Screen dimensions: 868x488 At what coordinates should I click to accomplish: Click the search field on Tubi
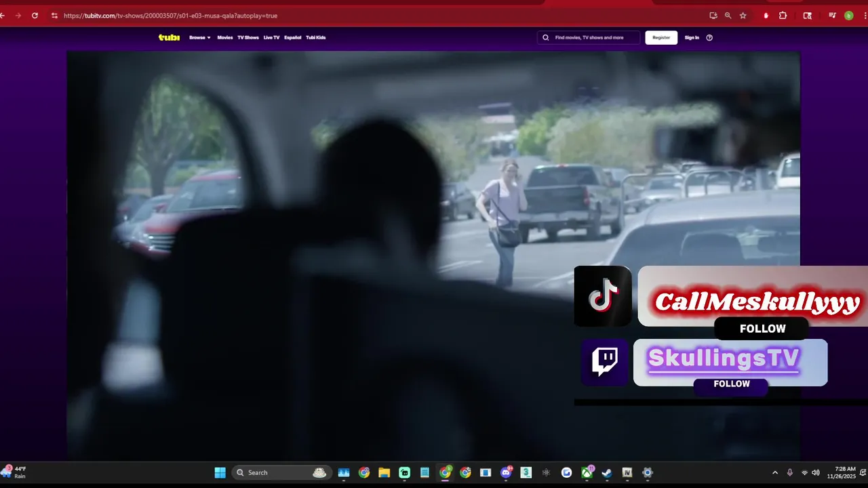[x=589, y=37]
